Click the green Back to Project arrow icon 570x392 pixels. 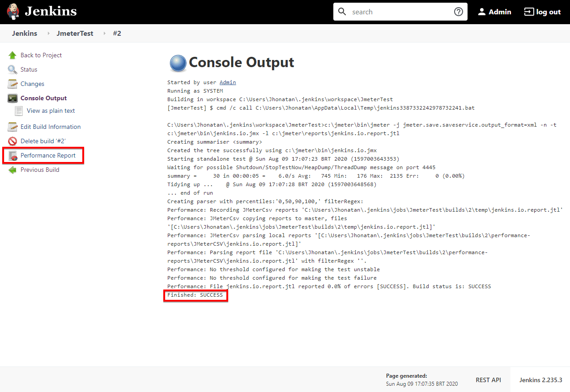point(13,55)
